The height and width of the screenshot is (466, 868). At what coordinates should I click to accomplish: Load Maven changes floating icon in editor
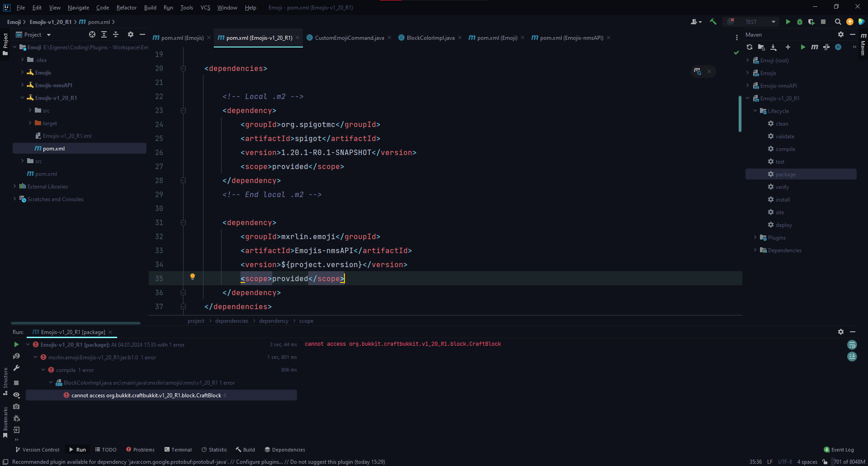pyautogui.click(x=698, y=71)
